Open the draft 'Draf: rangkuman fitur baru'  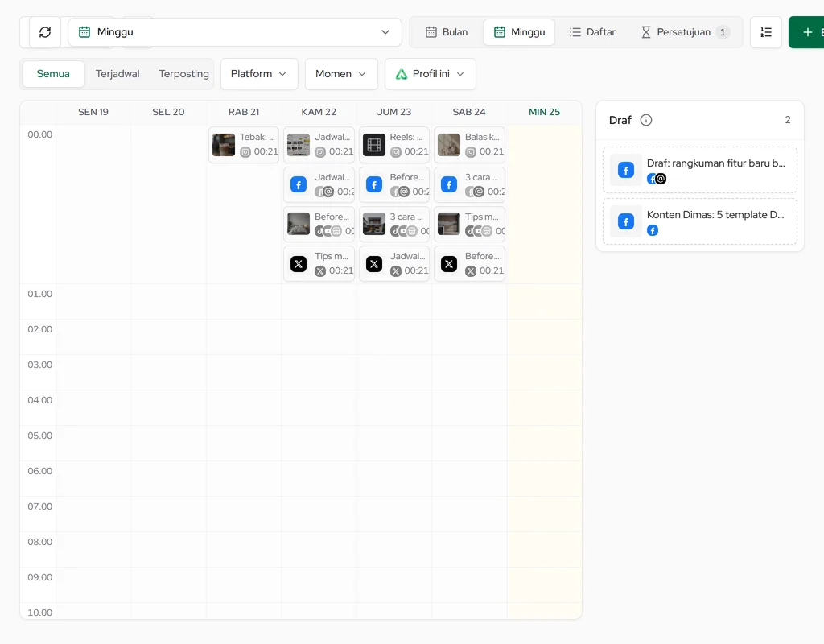(x=700, y=170)
